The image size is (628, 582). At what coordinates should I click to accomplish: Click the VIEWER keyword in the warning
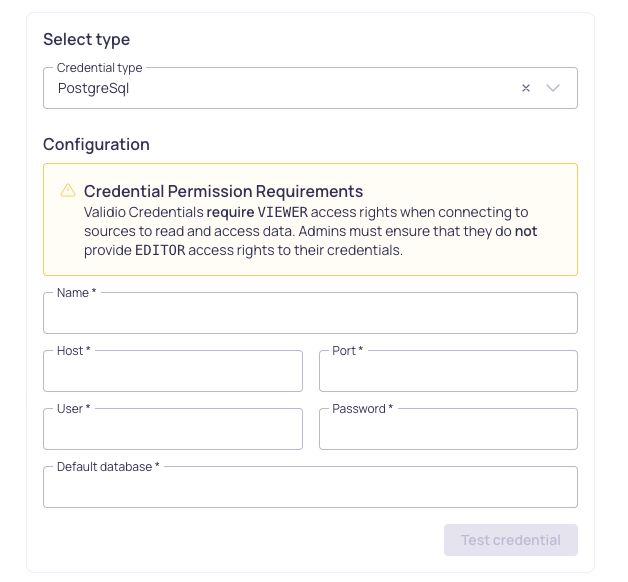tap(284, 212)
